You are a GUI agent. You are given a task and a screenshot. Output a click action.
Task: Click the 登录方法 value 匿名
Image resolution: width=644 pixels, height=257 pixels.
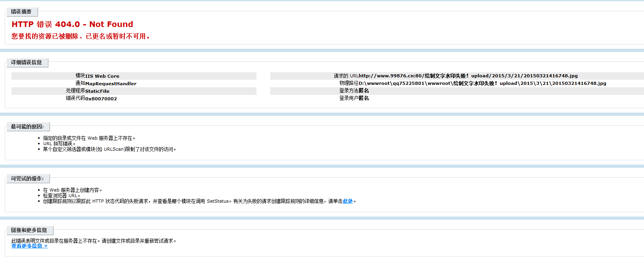pos(364,91)
